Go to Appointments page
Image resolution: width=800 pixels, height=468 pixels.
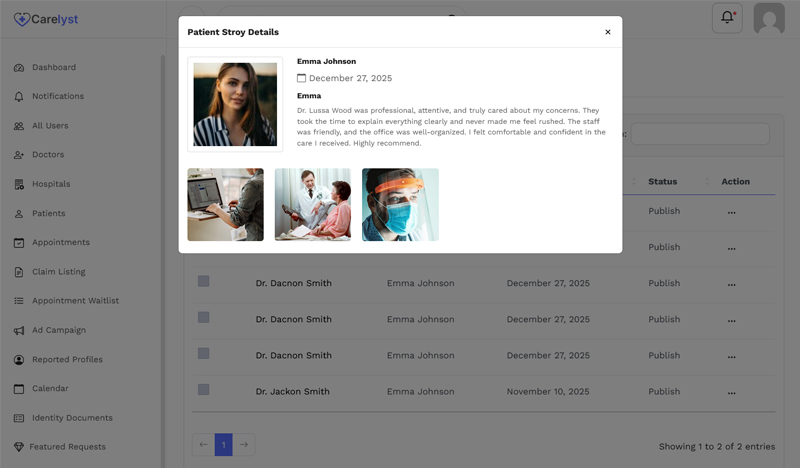[x=61, y=242]
